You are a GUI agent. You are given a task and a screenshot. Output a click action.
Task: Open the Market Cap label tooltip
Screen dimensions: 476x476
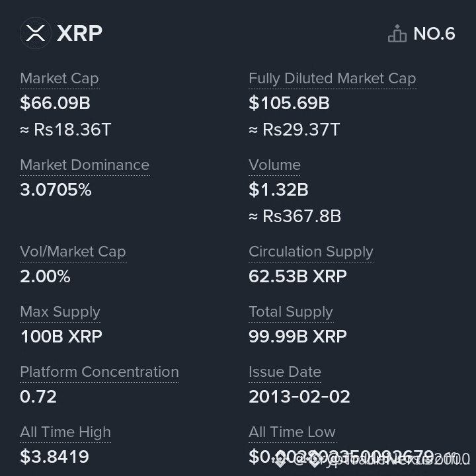pyautogui.click(x=59, y=79)
